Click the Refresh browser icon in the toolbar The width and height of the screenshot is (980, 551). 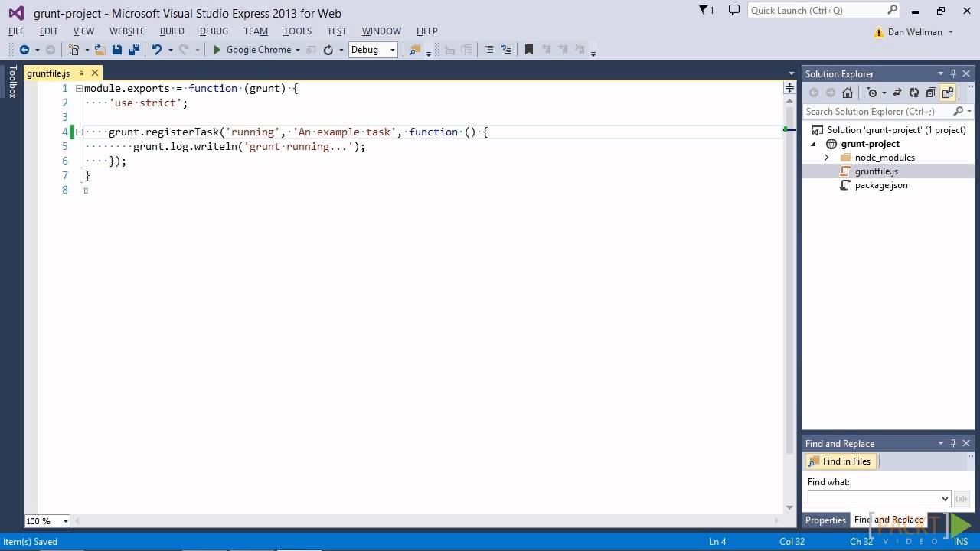328,50
